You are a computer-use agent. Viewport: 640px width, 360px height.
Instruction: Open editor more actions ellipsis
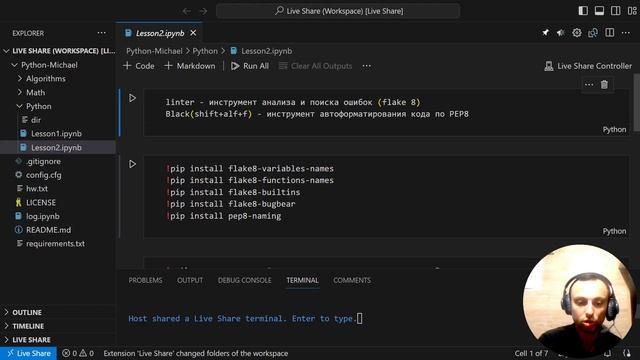pos(626,33)
